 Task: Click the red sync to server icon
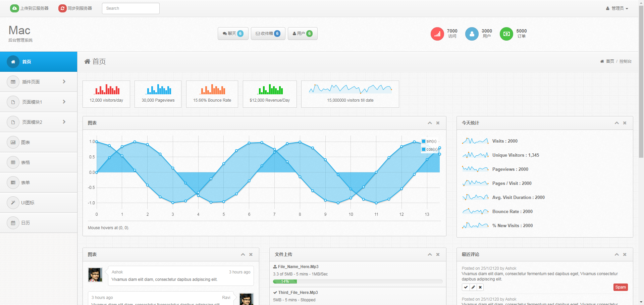click(62, 8)
